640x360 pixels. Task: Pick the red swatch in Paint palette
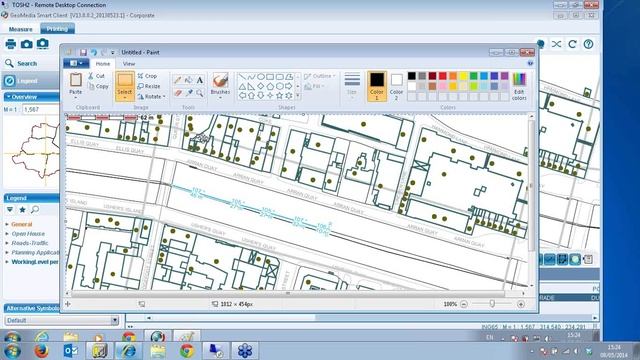442,76
